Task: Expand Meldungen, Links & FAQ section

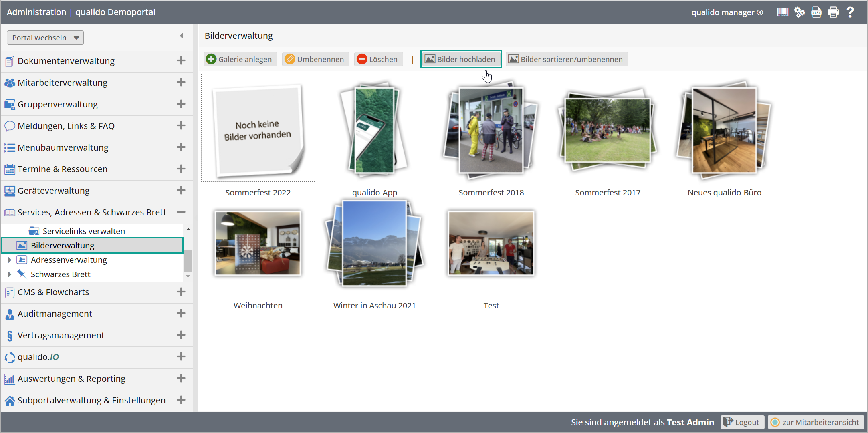Action: 181,126
